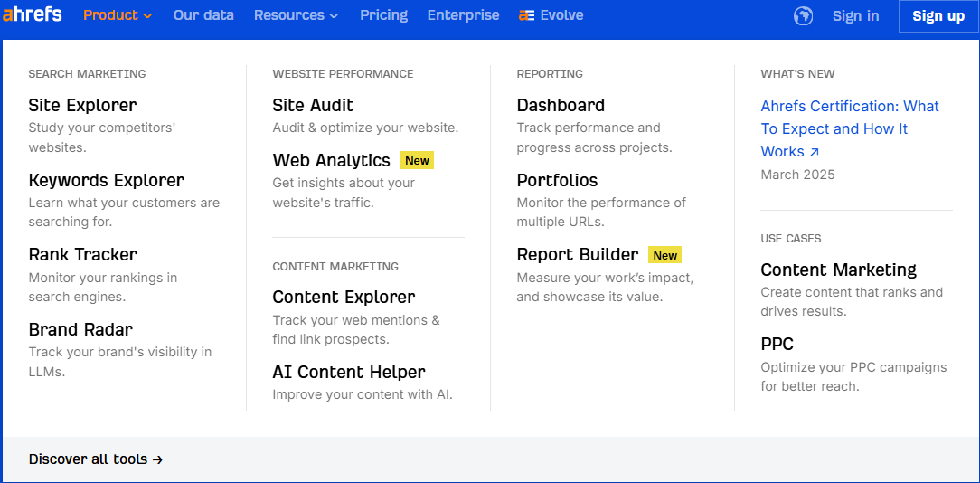Click 'Get insights about your website's traffic.'
The height and width of the screenshot is (483, 980).
[x=344, y=193]
